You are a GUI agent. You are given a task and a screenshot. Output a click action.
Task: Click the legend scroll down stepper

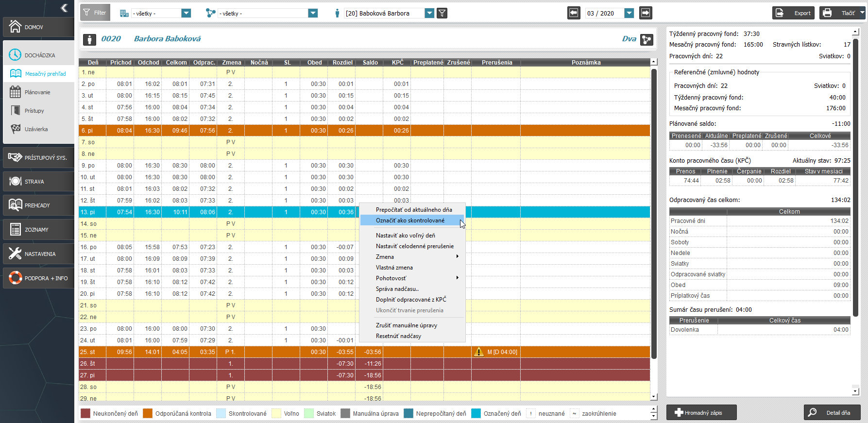(x=654, y=416)
